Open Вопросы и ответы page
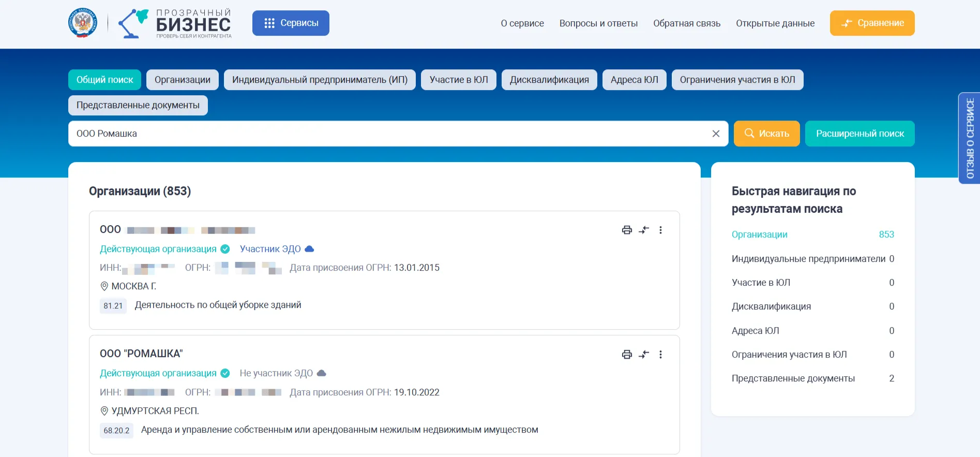The width and height of the screenshot is (980, 457). pyautogui.click(x=598, y=23)
